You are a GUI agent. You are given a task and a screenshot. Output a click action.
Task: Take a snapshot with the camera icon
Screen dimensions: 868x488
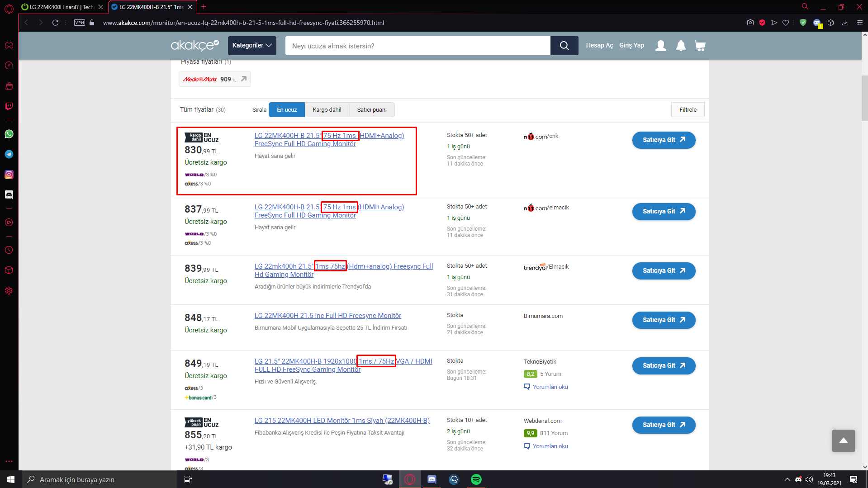pos(750,23)
